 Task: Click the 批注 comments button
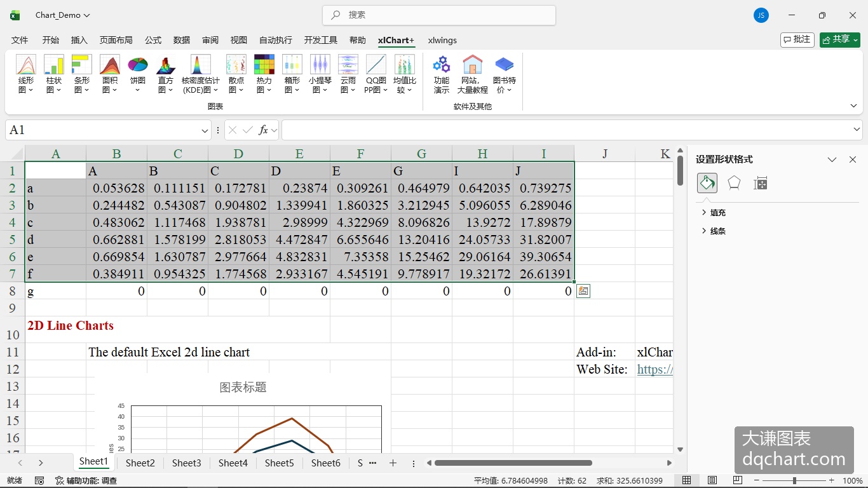tap(797, 39)
